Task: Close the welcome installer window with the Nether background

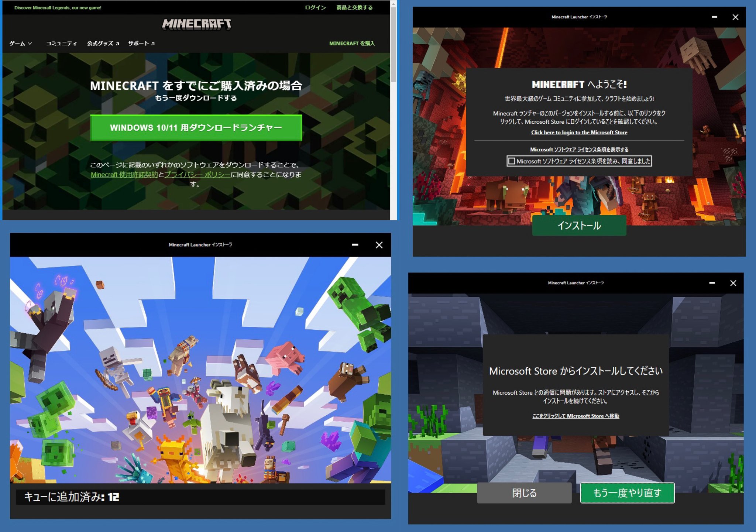Action: click(735, 17)
